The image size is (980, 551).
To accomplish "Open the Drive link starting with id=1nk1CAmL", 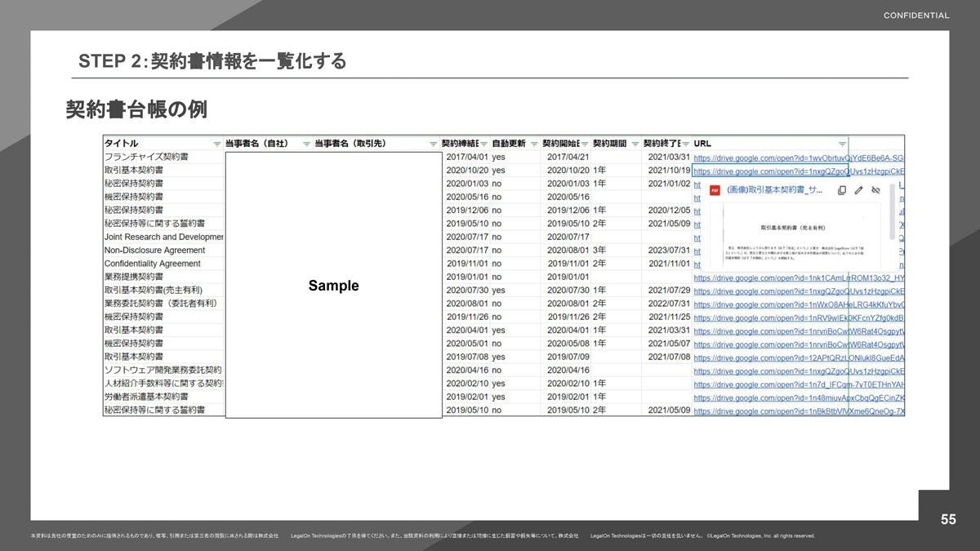I will [x=799, y=278].
